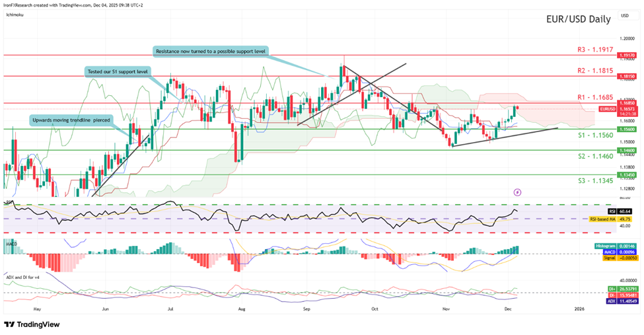Click the TradingView logo at the bottom left
The height and width of the screenshot is (335, 644).
coord(32,324)
